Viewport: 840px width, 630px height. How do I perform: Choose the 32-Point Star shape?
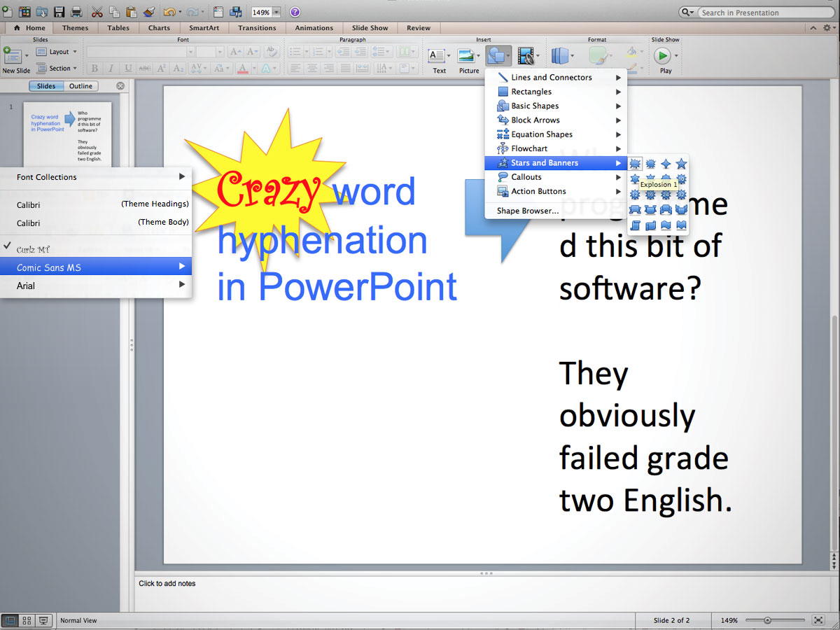click(681, 195)
